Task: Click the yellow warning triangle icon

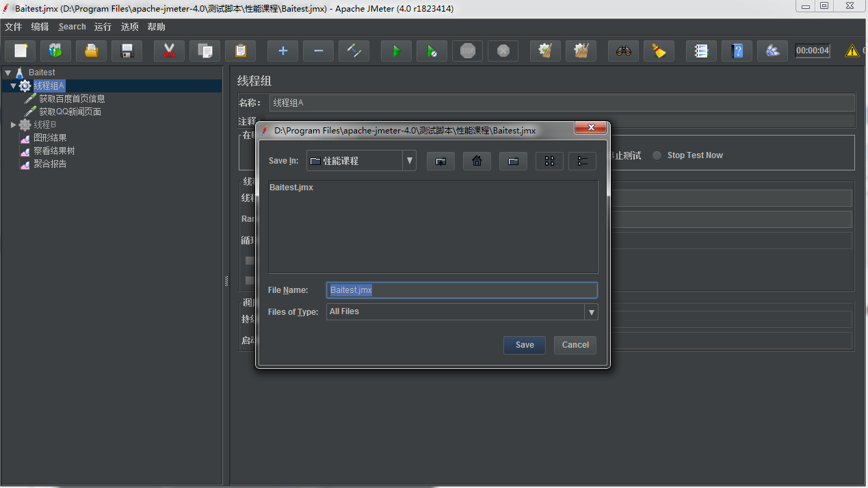Action: pos(852,51)
